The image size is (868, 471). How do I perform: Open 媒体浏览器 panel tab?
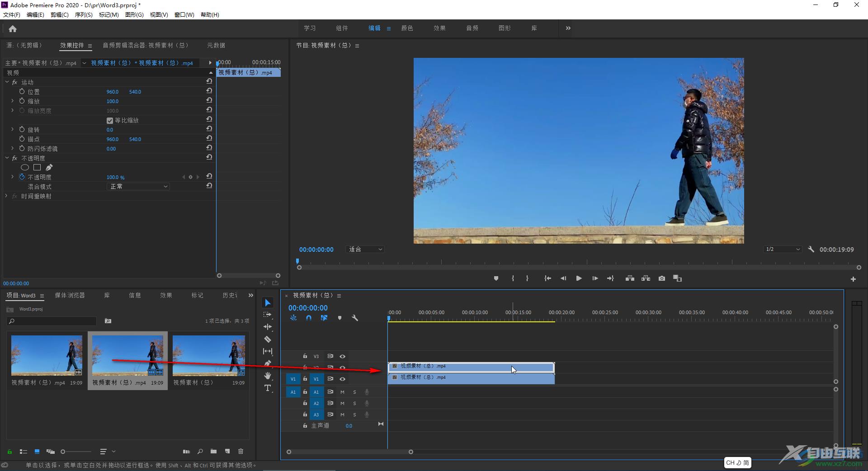click(70, 295)
